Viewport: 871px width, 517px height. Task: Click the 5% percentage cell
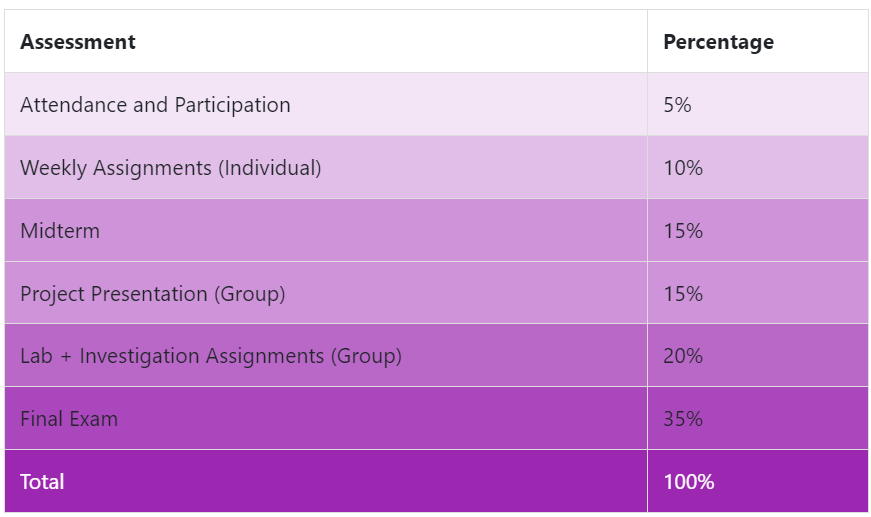point(677,105)
